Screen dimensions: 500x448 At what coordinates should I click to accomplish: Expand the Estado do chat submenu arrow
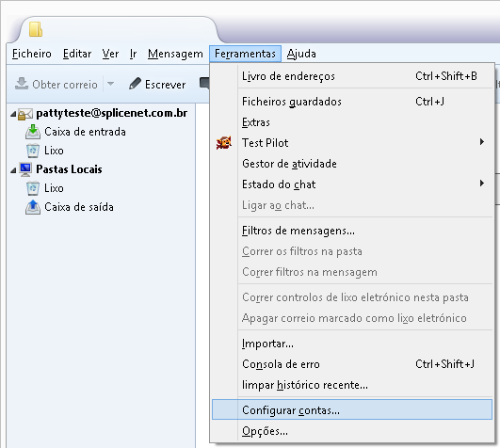coord(482,184)
